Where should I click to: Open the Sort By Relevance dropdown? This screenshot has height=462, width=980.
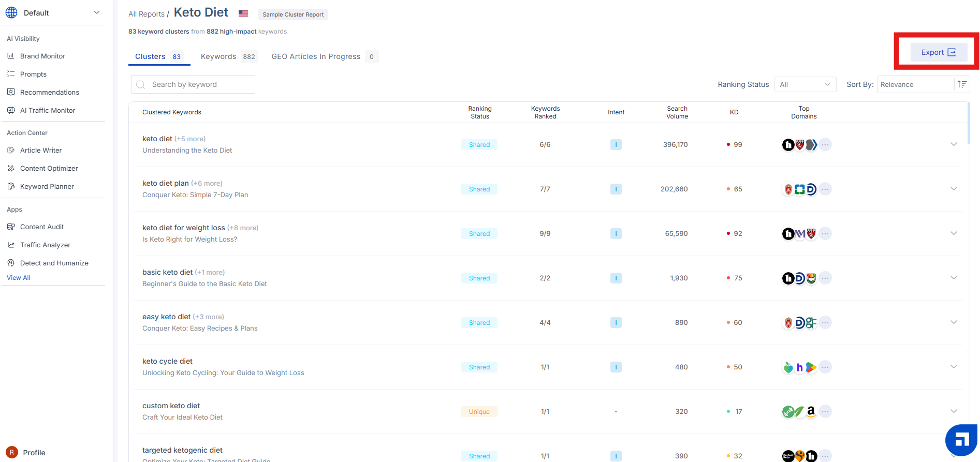pos(915,84)
